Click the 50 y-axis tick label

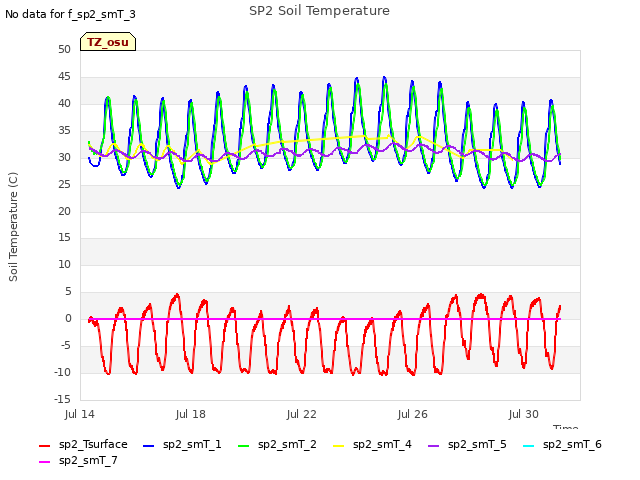[64, 50]
